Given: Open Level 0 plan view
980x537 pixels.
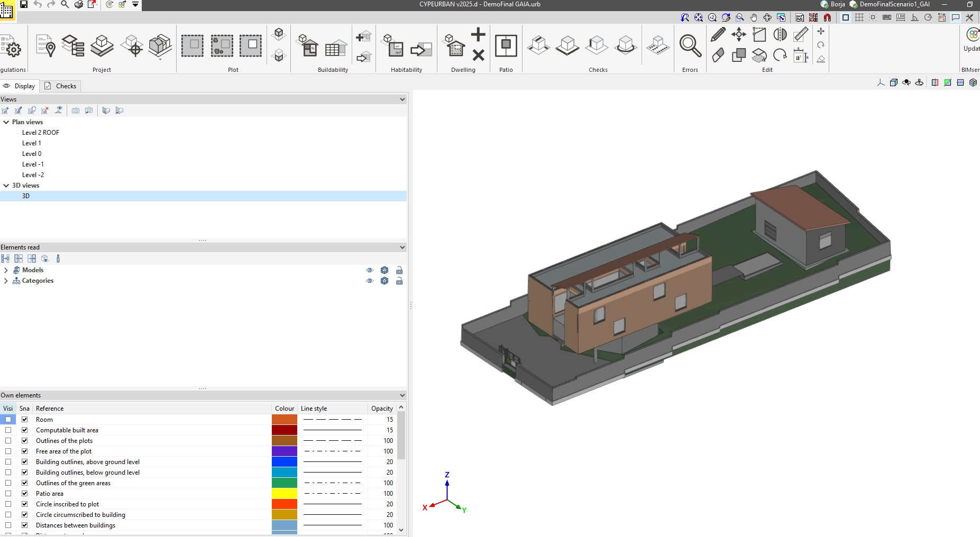Looking at the screenshot, I should [x=32, y=154].
